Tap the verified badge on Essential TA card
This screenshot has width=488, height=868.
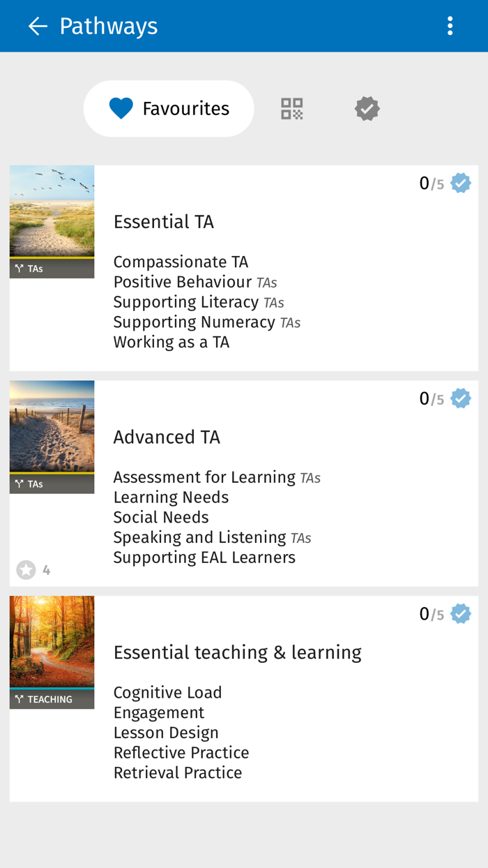pos(461,182)
